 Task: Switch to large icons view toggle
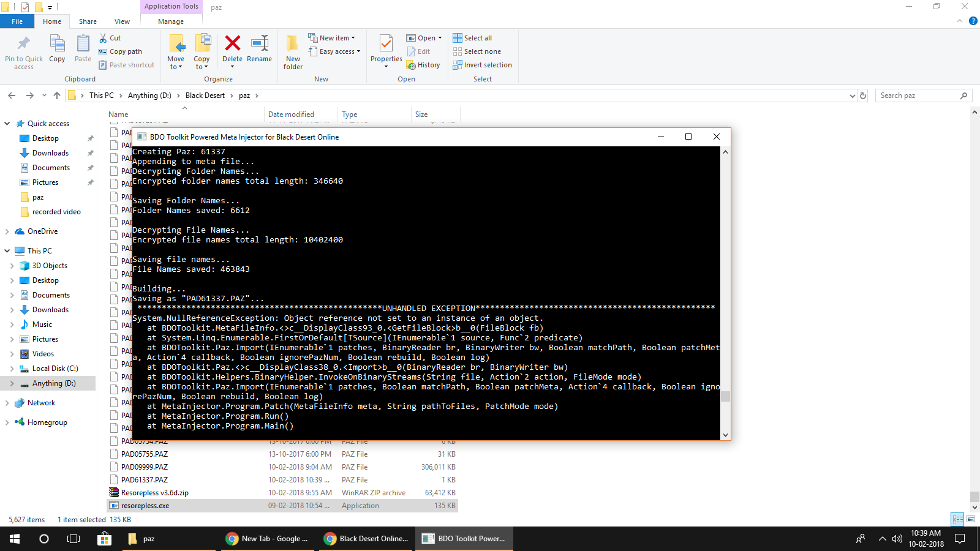[x=970, y=519]
